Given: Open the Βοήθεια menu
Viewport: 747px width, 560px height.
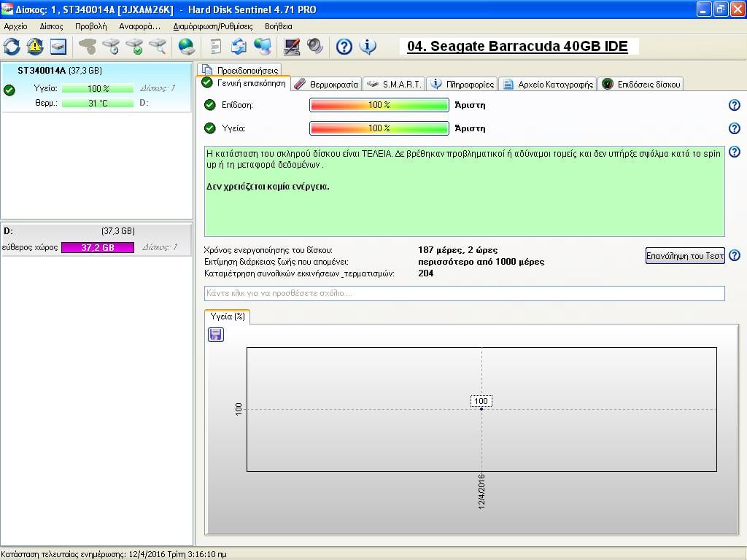Looking at the screenshot, I should (278, 26).
